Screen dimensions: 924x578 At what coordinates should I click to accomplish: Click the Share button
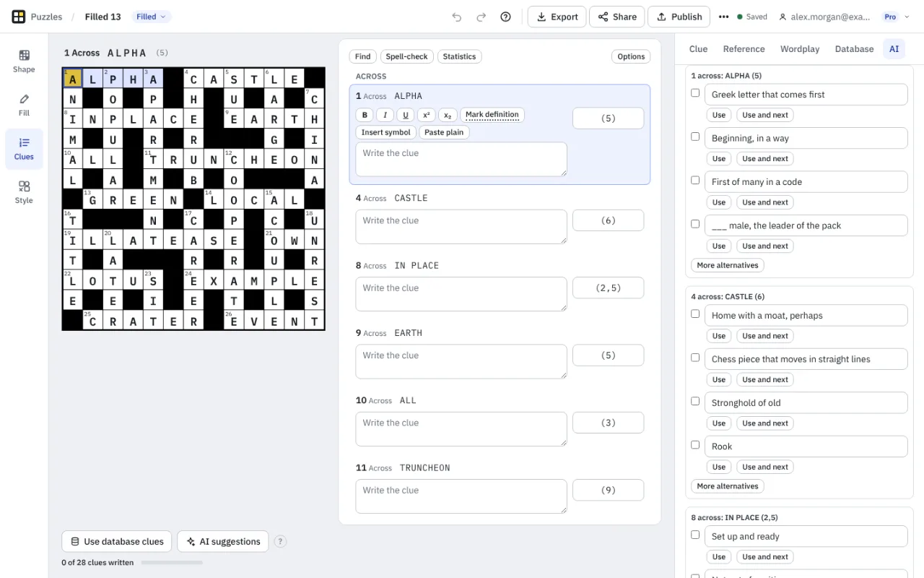[x=617, y=17]
